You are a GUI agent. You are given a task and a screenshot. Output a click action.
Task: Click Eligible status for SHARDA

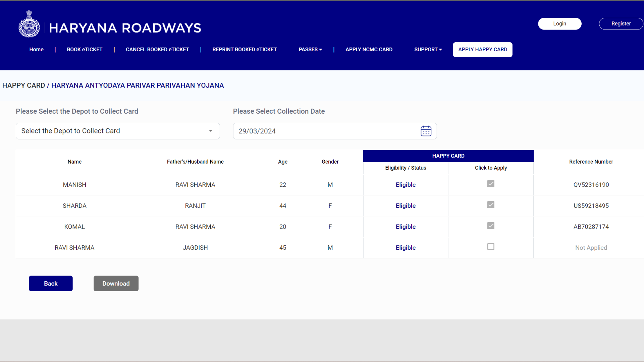(406, 206)
